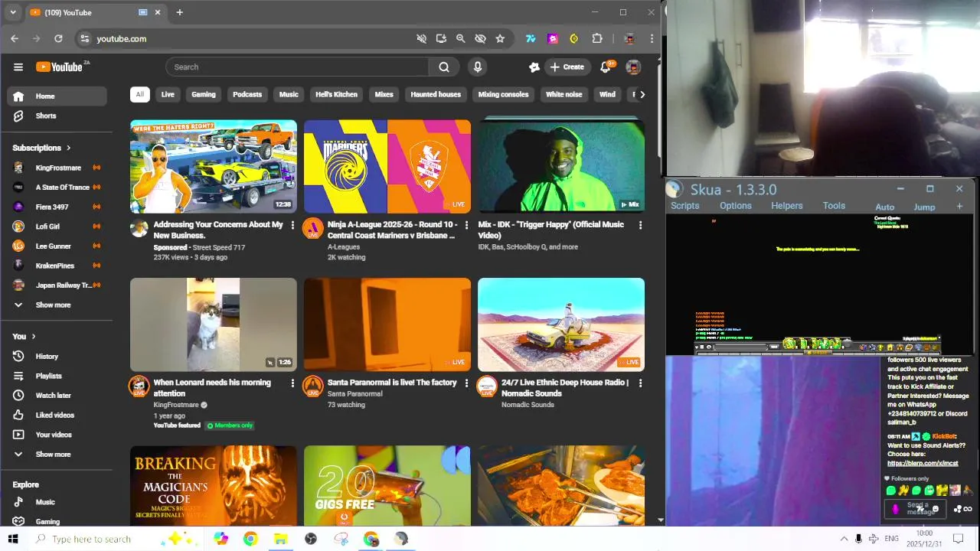Open options for Leonard morning attention video
Screen dimensions: 980x551
click(292, 383)
